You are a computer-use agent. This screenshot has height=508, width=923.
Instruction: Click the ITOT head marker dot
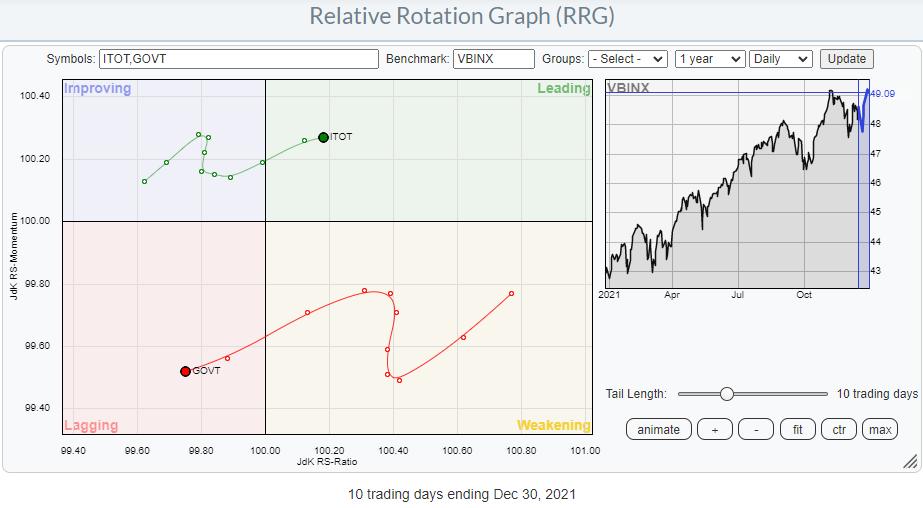click(323, 137)
